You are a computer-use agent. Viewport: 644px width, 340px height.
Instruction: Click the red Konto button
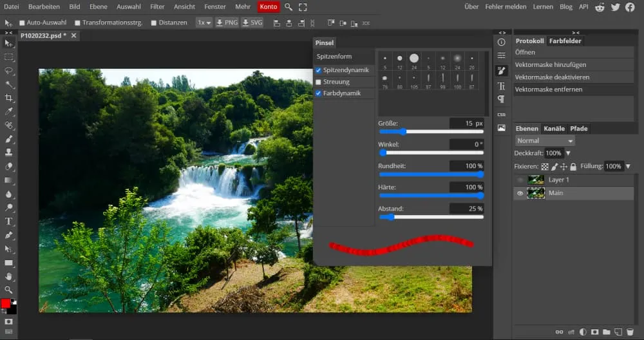coord(269,7)
